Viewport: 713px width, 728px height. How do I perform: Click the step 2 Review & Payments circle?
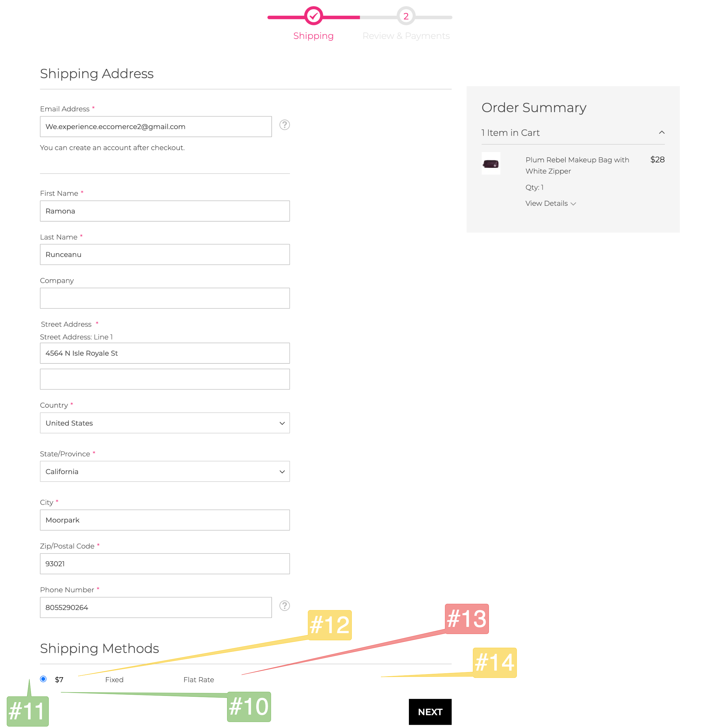[406, 16]
